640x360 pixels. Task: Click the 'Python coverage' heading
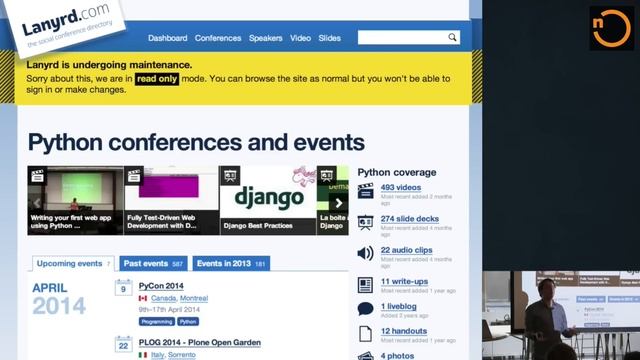tap(397, 172)
